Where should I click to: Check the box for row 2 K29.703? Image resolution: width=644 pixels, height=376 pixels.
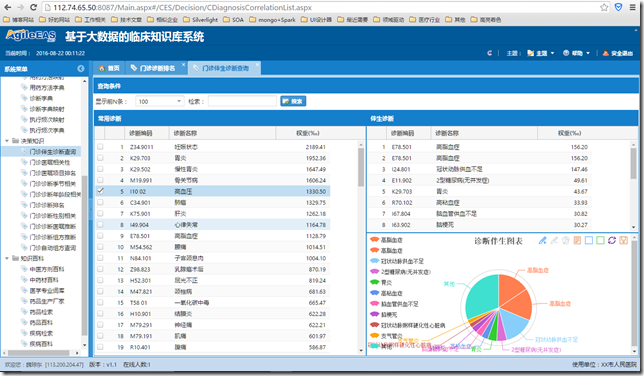[x=100, y=158]
